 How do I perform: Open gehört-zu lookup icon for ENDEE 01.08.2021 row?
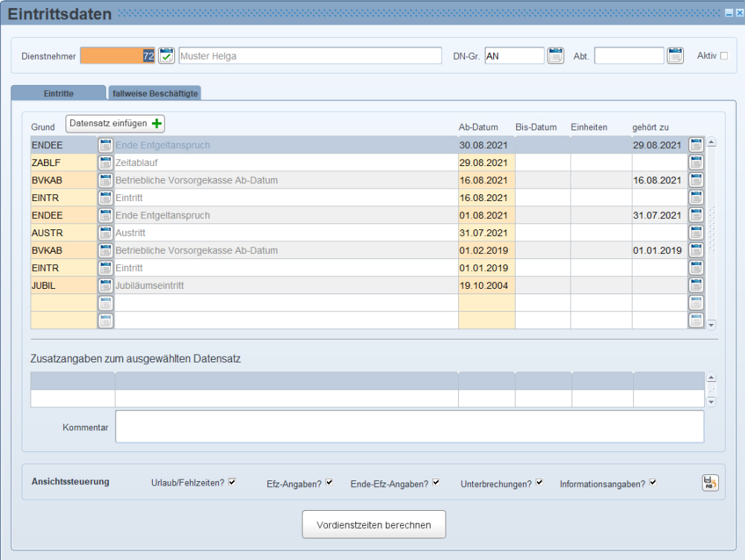click(x=696, y=215)
